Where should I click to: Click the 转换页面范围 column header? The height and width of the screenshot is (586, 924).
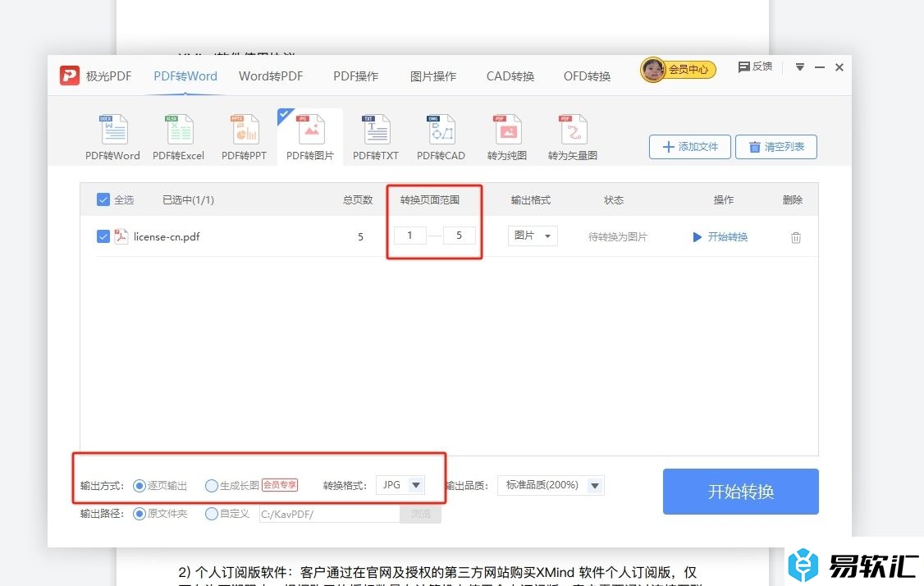pos(430,200)
